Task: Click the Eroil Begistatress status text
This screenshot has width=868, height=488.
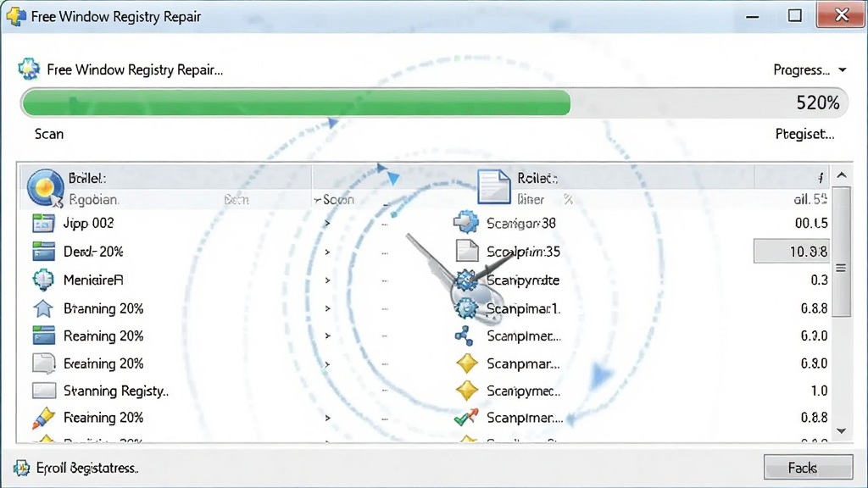Action: click(x=87, y=468)
